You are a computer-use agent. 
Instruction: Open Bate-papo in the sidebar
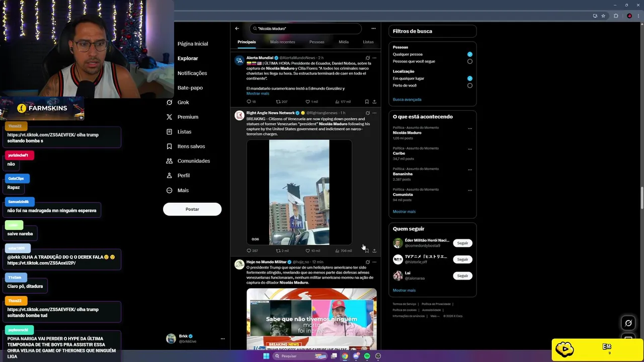[x=190, y=87]
